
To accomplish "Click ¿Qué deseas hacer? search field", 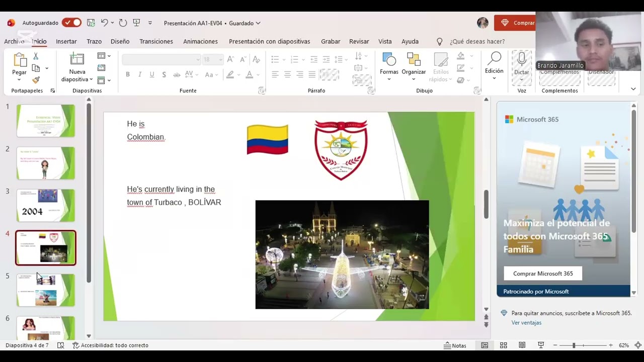I will pos(477,41).
